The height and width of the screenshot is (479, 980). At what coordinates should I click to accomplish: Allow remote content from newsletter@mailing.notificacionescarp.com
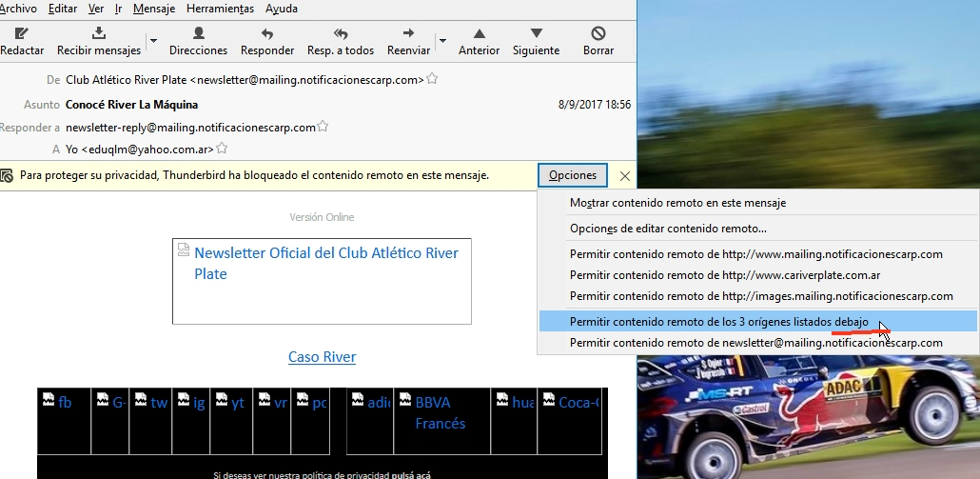tap(758, 343)
